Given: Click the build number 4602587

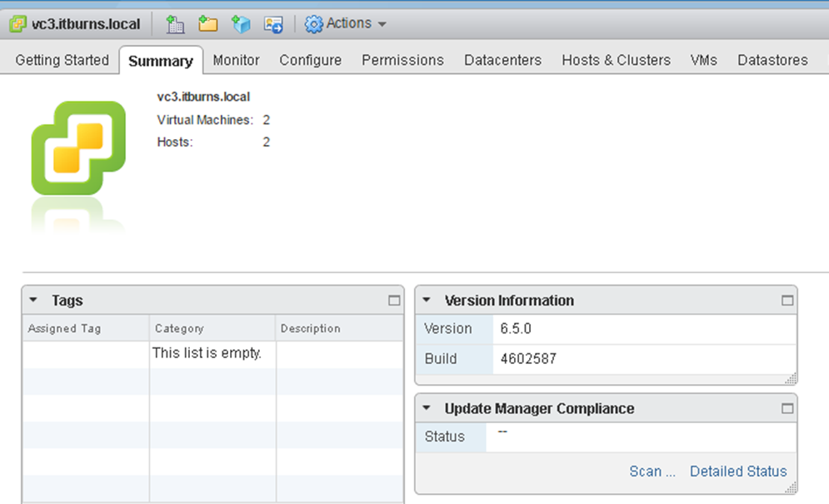Looking at the screenshot, I should tap(528, 358).
